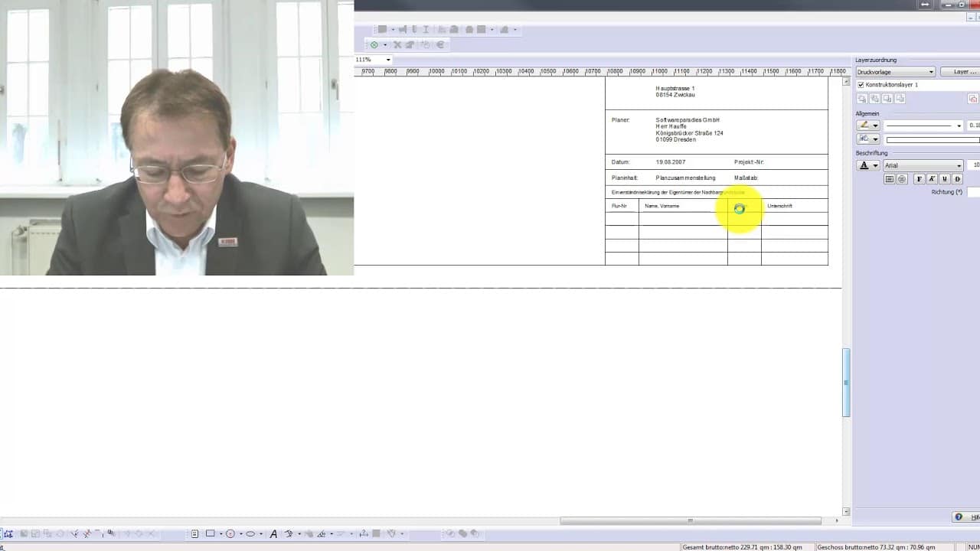This screenshot has width=980, height=551.
Task: Click the 'Maßstab:' label
Action: pyautogui.click(x=746, y=178)
